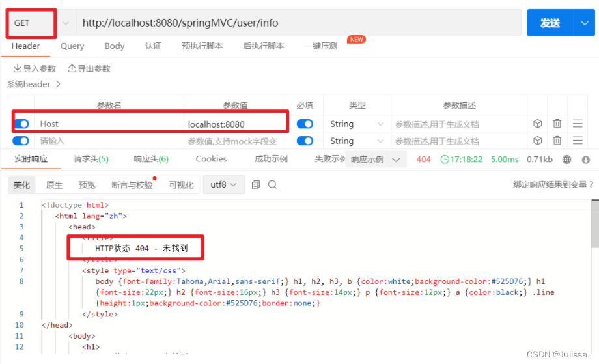This screenshot has height=364, width=599.
Task: Click the Host parameter name field
Action: click(x=109, y=124)
